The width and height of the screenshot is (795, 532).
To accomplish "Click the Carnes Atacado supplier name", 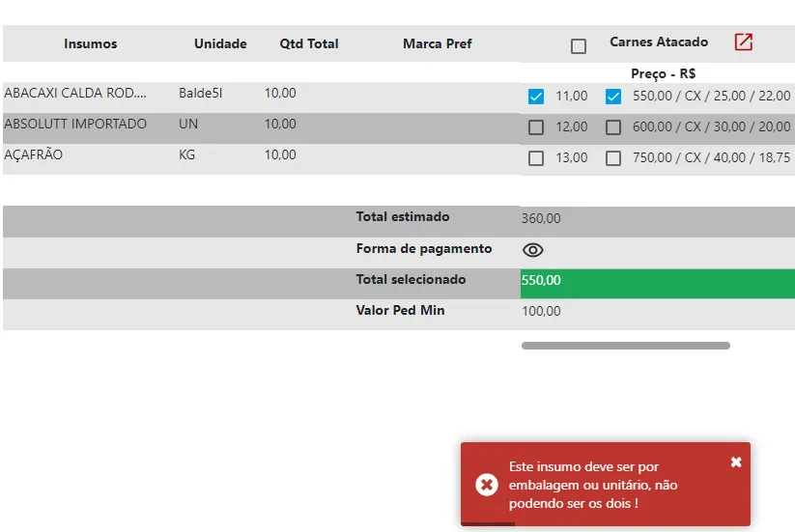I will tap(659, 42).
